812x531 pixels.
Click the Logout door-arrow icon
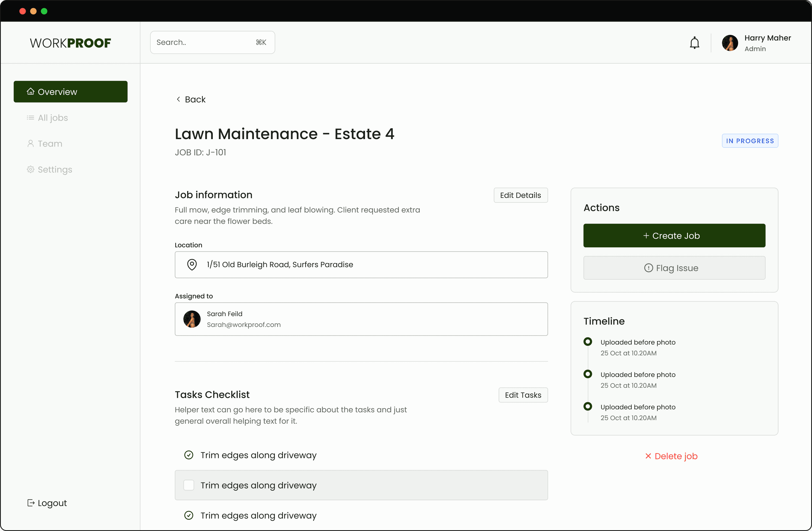coord(31,503)
